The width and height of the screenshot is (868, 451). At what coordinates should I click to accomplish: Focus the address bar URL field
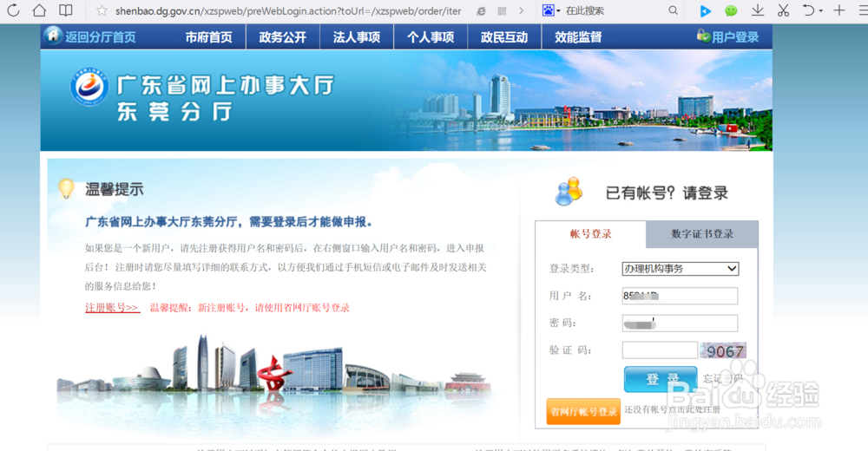(288, 11)
